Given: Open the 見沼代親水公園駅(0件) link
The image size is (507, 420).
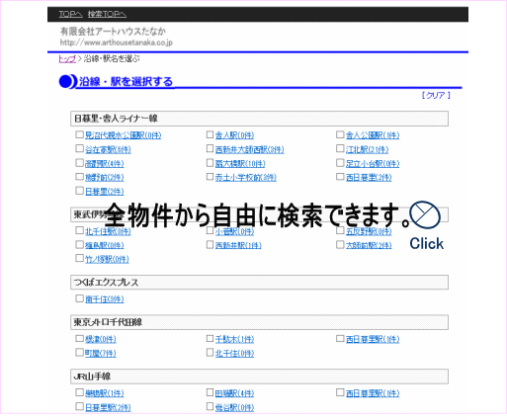Looking at the screenshot, I should tap(124, 135).
